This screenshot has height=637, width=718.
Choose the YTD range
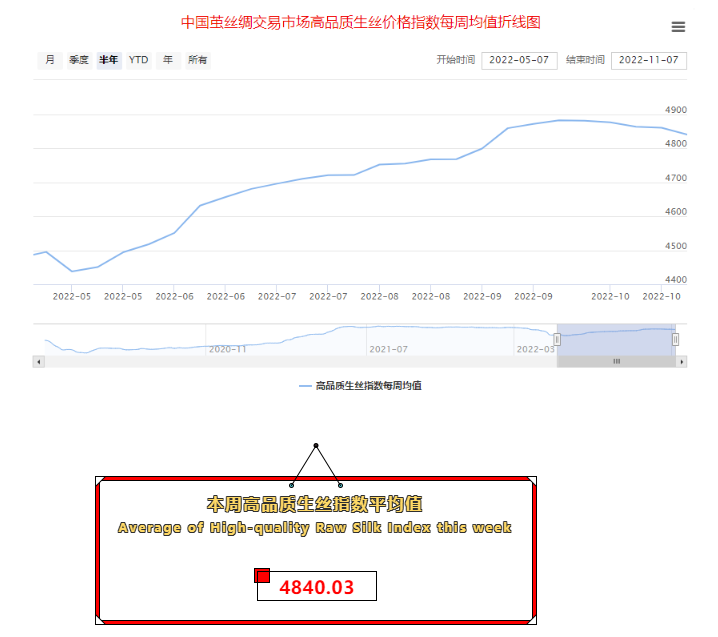[139, 60]
